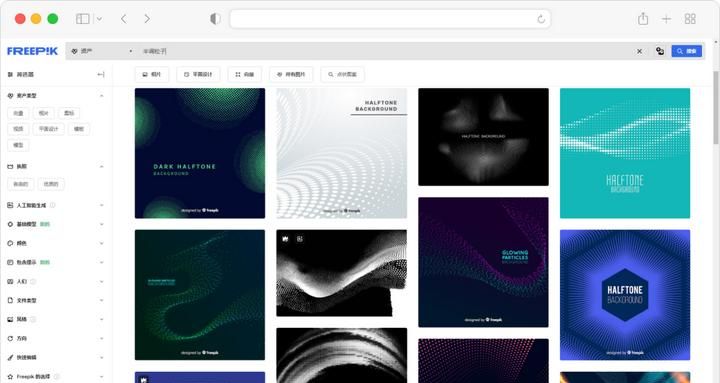
Task: Collapse the 资产类型 section chevron
Action: point(101,96)
